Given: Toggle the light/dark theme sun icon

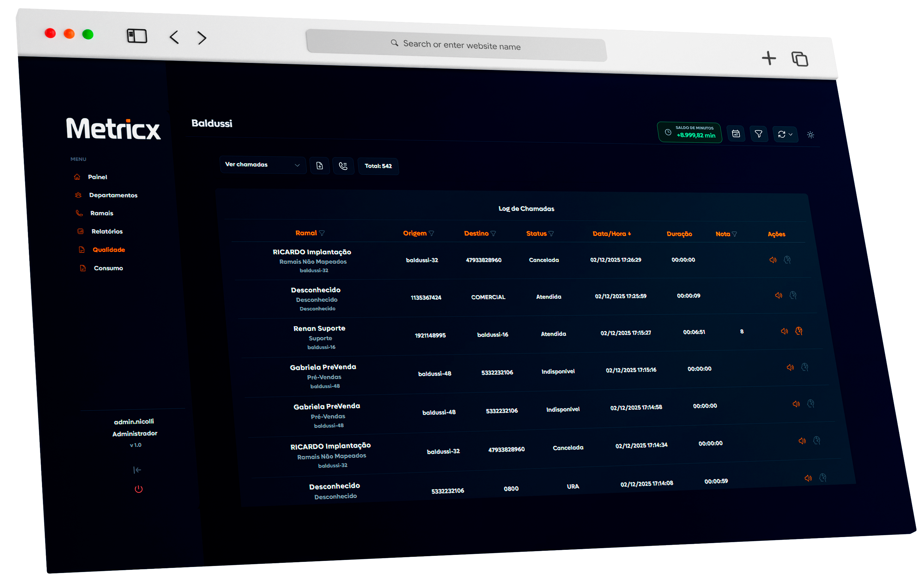Looking at the screenshot, I should (810, 135).
